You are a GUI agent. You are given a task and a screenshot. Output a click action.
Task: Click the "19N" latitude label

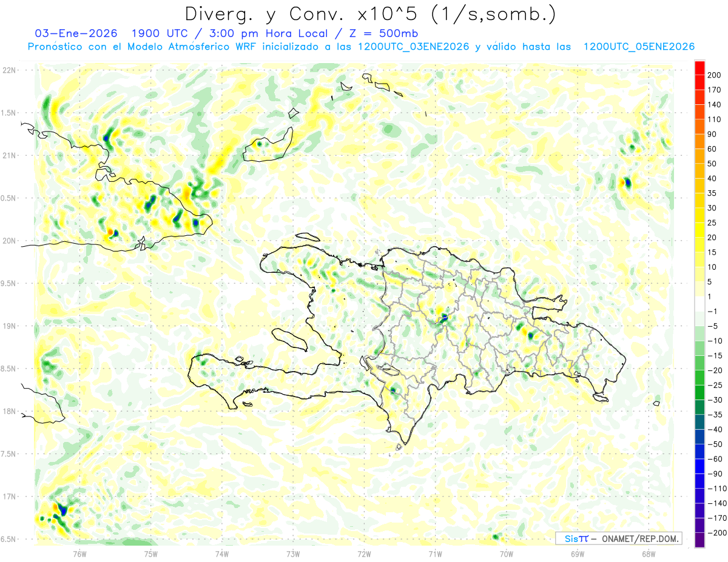click(8, 326)
